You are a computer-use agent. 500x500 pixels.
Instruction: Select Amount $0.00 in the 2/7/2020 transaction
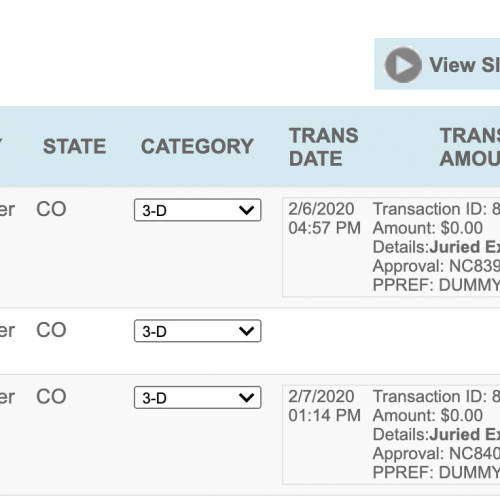coord(428,415)
